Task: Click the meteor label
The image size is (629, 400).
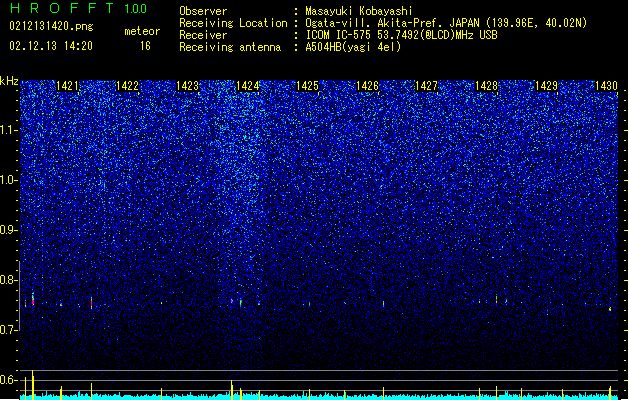Action: click(x=142, y=31)
